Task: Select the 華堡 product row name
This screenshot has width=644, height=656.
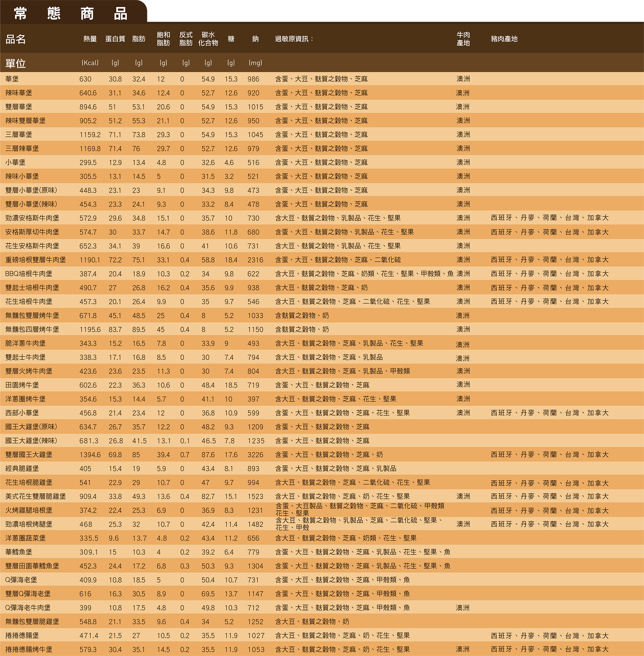Action: (x=12, y=79)
